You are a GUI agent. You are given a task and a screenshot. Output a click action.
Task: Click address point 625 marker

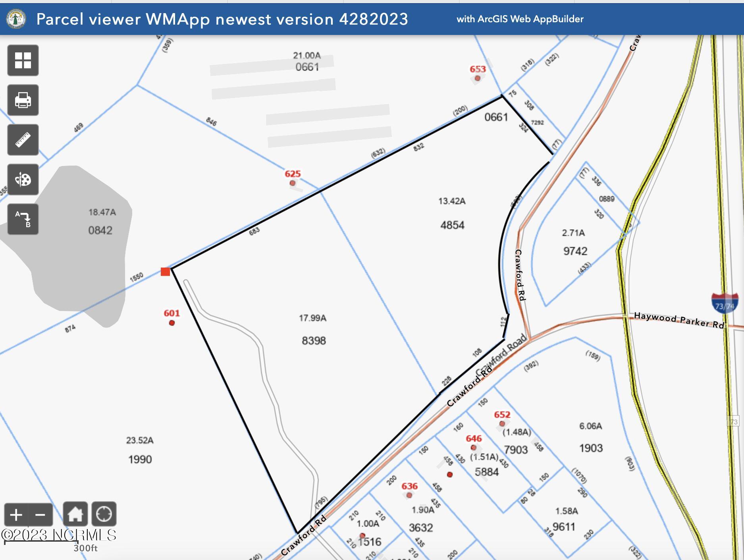[x=293, y=183]
